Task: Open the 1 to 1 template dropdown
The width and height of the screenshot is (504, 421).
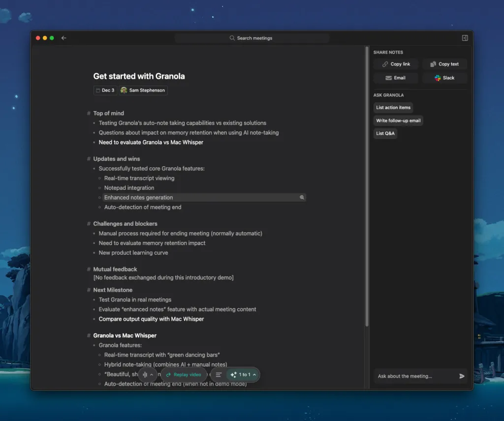Action: 243,374
